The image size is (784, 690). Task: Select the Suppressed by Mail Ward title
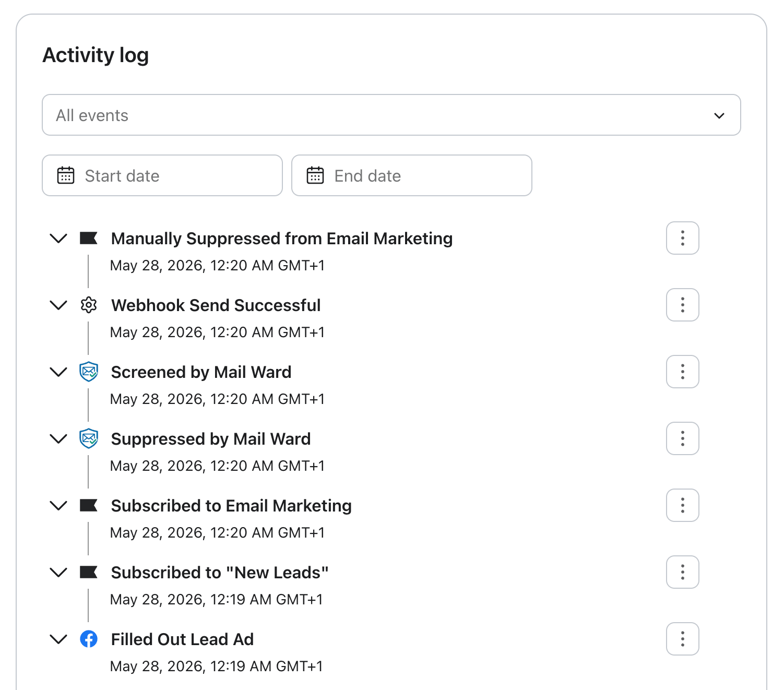click(211, 439)
